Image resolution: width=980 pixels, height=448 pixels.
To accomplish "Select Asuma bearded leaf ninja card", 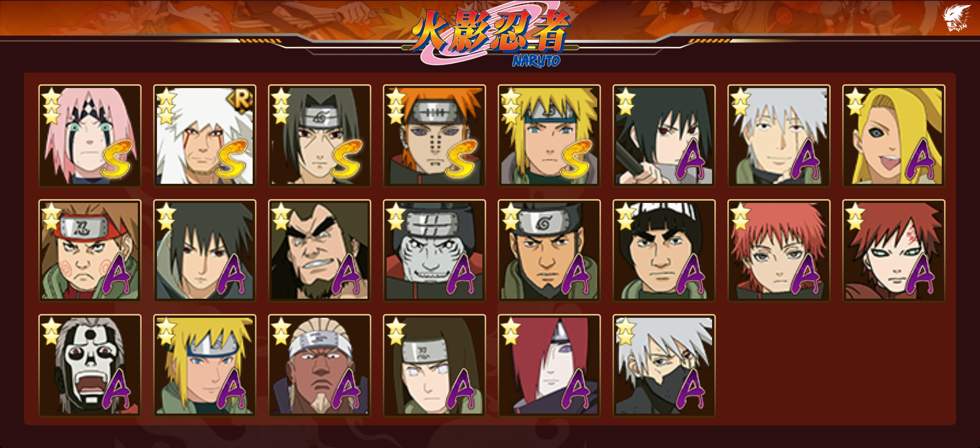I will (549, 250).
